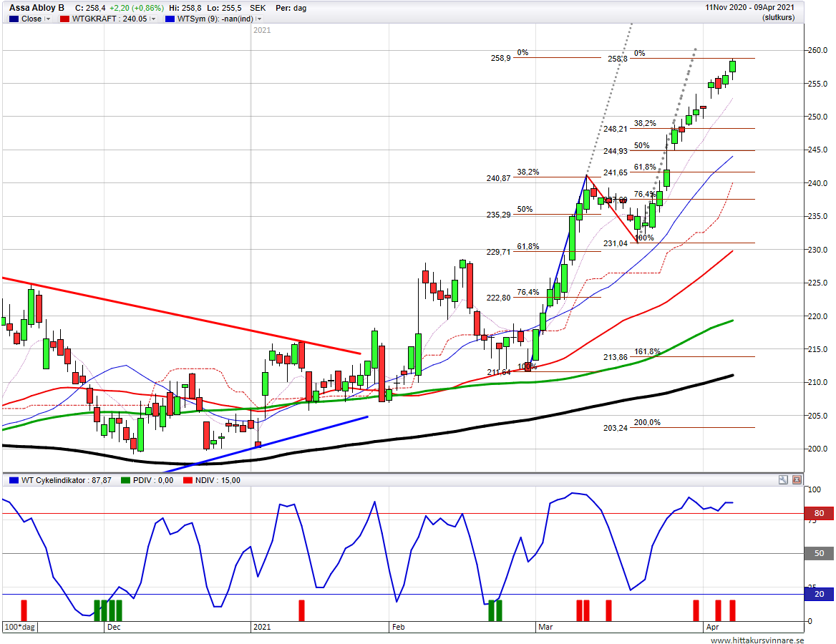Viewport: 836px width, 644px height.
Task: Click the WTGKRAFT : 240.05 label
Action: [x=110, y=19]
